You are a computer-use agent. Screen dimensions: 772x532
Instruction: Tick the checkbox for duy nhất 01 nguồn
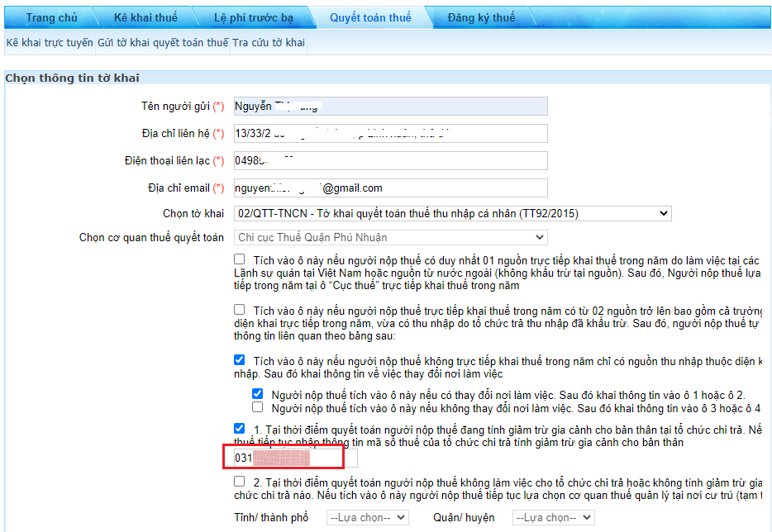point(240,259)
